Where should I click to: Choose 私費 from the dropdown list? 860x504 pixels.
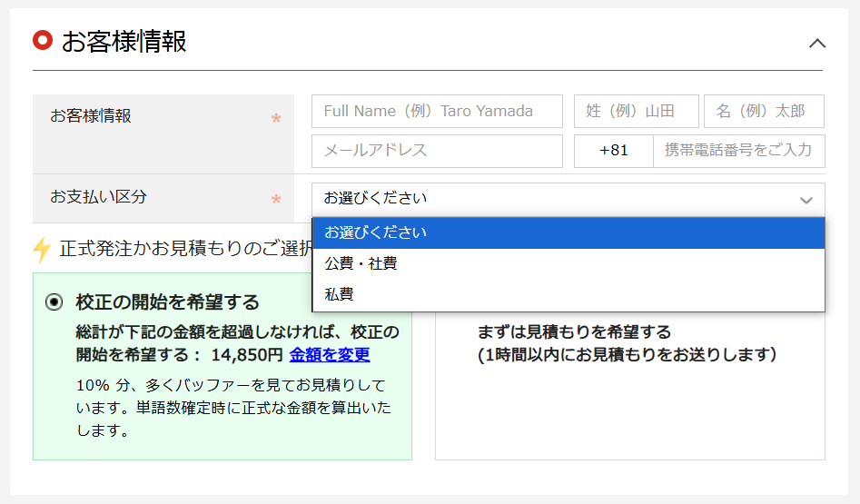click(x=568, y=294)
